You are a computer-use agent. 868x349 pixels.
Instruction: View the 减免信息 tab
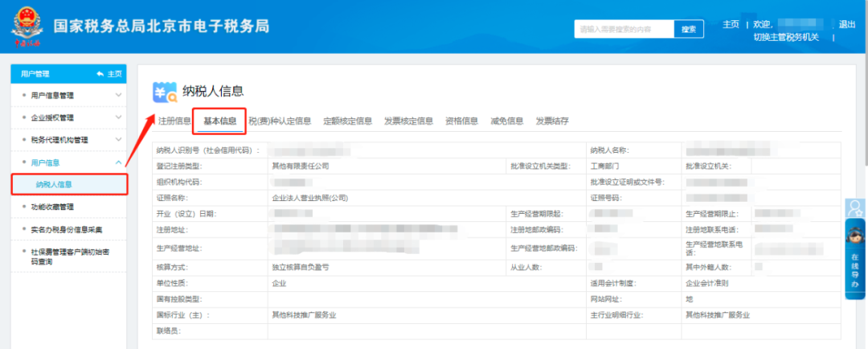tap(506, 121)
